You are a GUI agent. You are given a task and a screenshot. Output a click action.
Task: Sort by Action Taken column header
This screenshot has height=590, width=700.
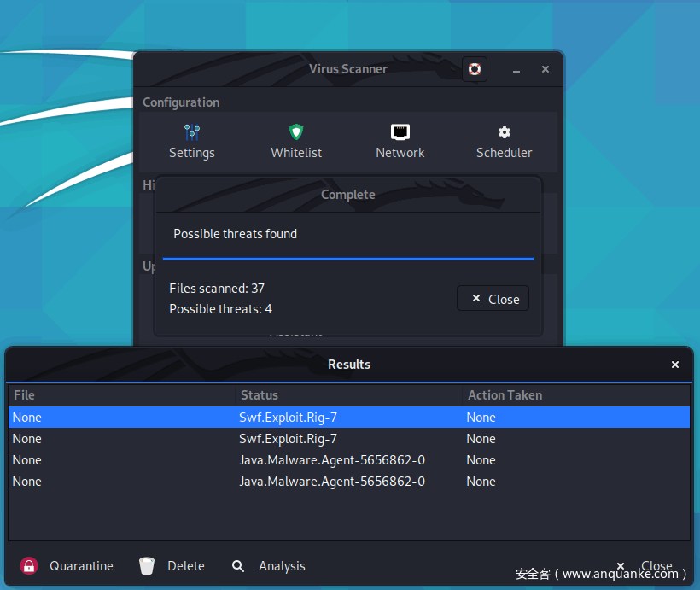coord(575,395)
